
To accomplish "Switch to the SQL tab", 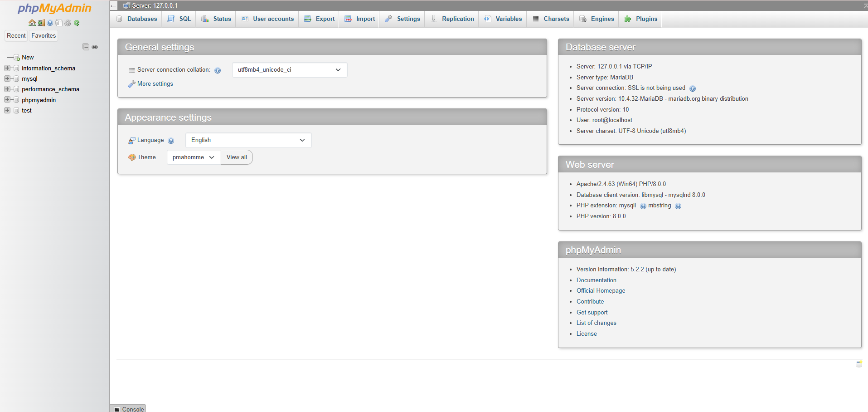I will point(179,19).
